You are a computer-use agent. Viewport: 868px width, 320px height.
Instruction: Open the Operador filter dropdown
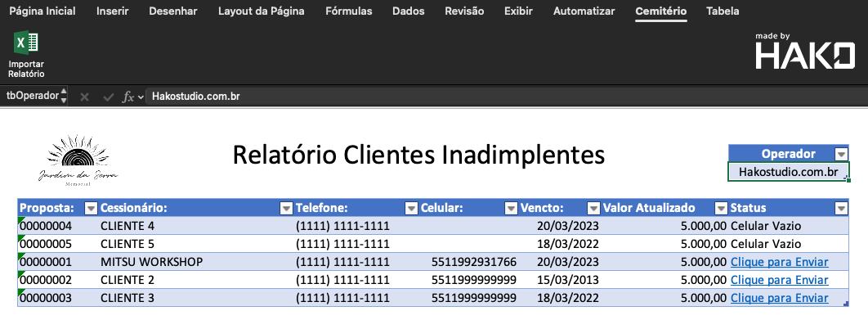(x=841, y=154)
